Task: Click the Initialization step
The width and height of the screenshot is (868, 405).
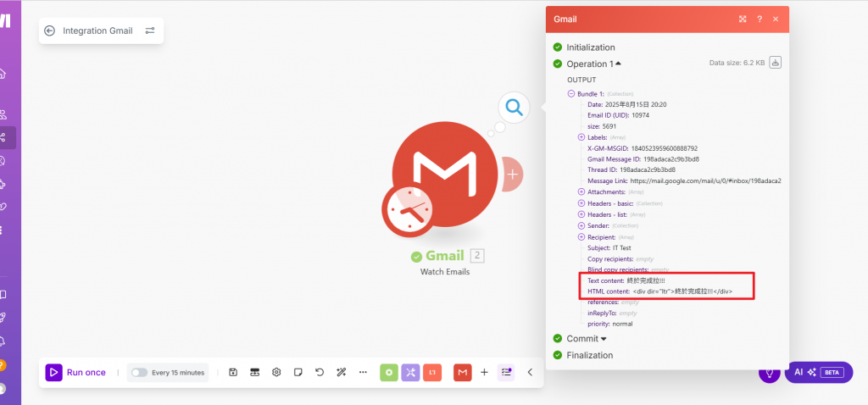Action: point(590,47)
